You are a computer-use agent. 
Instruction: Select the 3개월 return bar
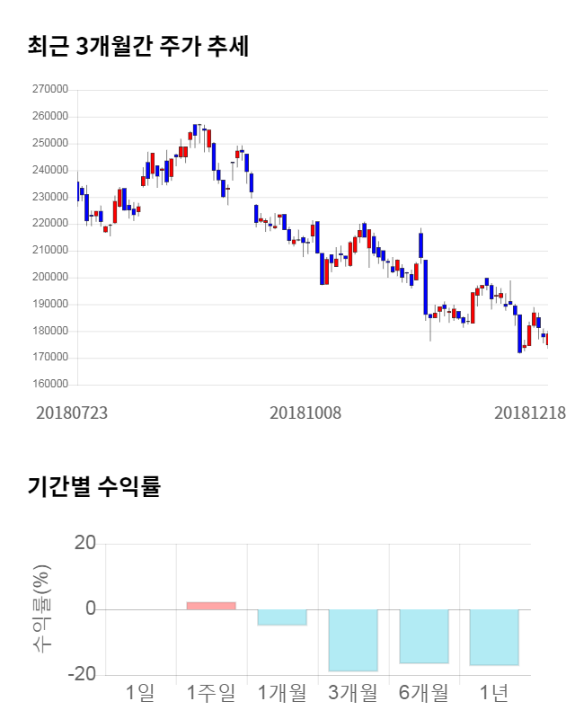[x=353, y=640]
